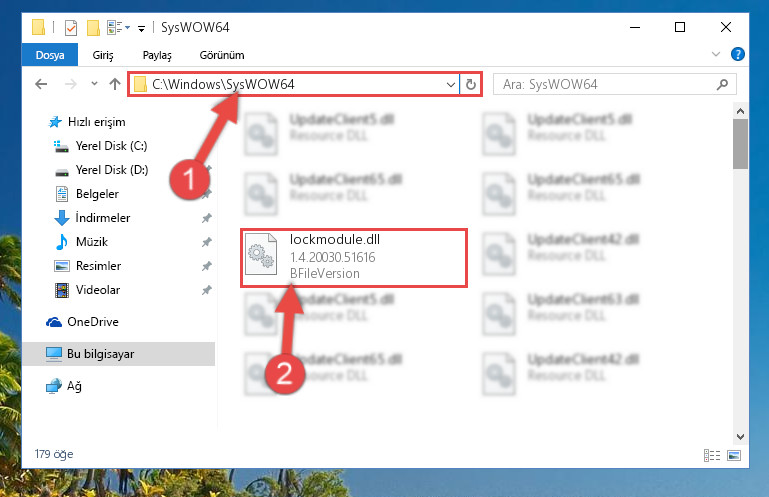Switch to the Giriş ribbon tab
769x497 pixels.
coord(103,55)
